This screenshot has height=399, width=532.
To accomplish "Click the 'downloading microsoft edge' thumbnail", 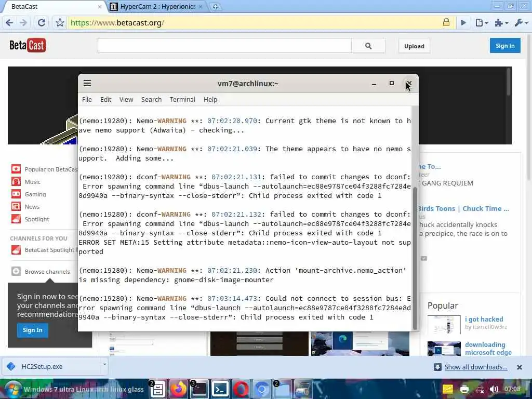I will [x=444, y=349].
